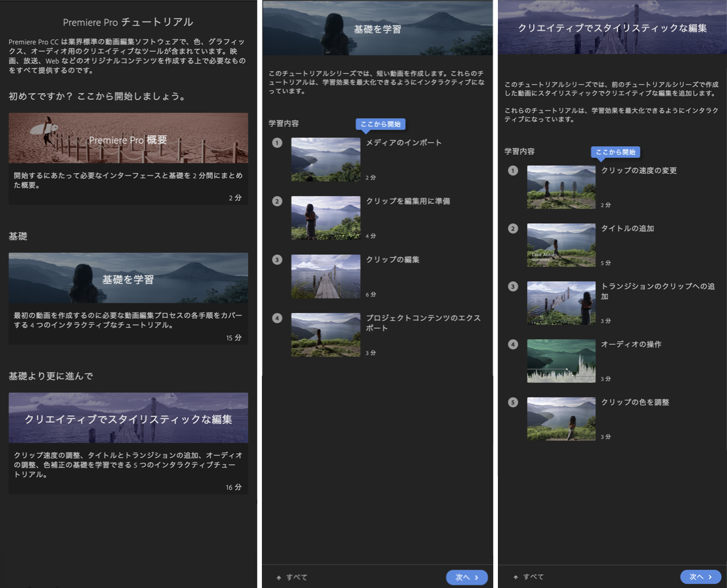Select クリップの色を調整 title text
The height and width of the screenshot is (588, 727).
[x=635, y=402]
